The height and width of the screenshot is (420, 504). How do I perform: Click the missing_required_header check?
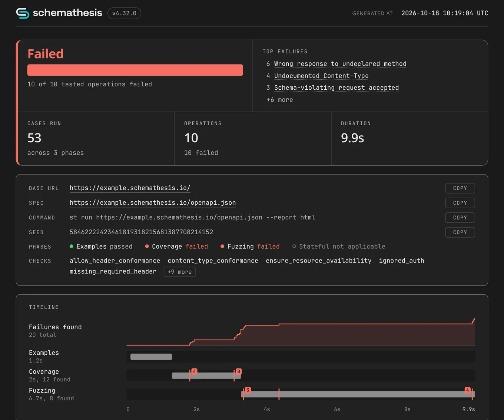(x=113, y=271)
